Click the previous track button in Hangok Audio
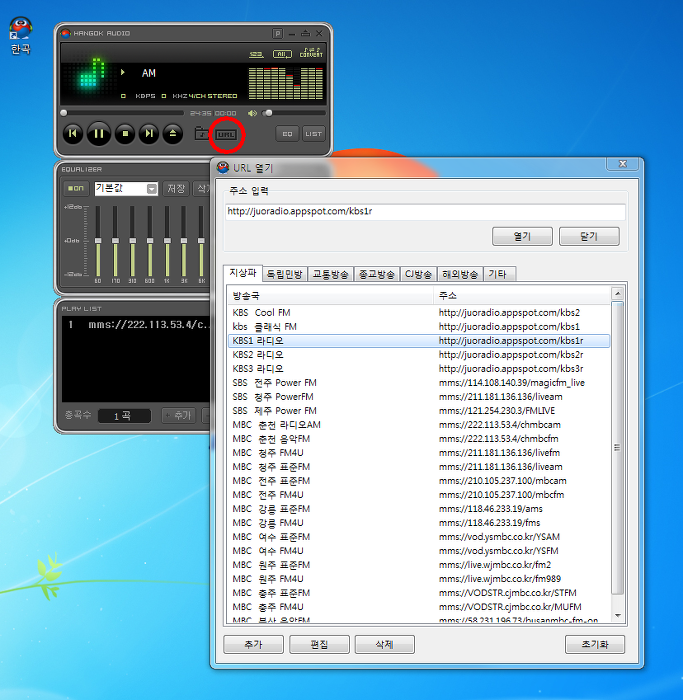The width and height of the screenshot is (683, 700). coord(73,133)
